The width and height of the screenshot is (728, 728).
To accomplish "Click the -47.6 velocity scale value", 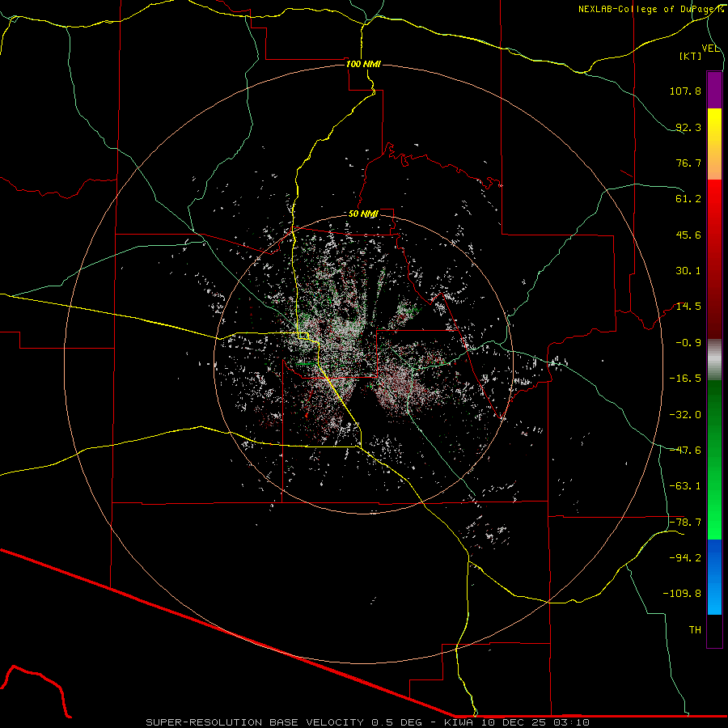I will 685,451.
